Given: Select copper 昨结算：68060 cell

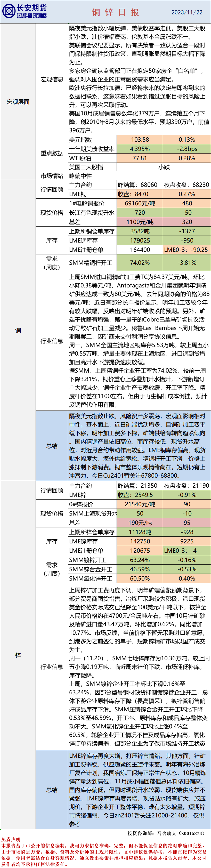Looking at the screenshot, I should (140, 185).
